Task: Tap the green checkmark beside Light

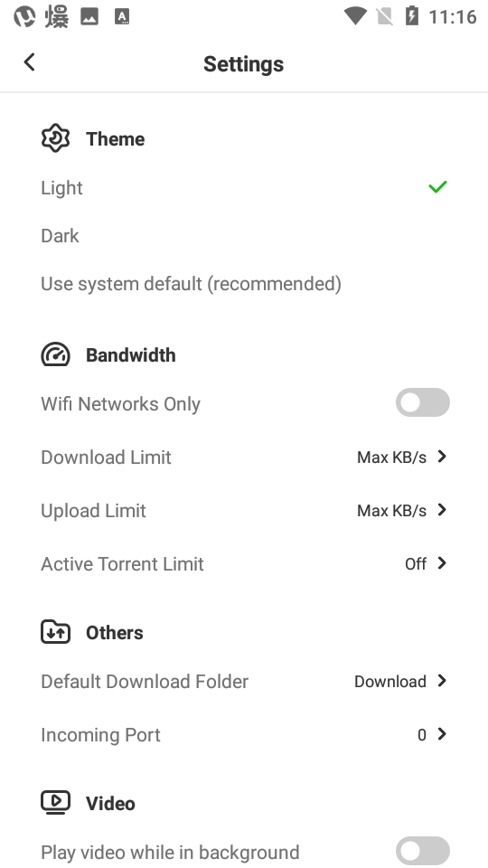Action: click(x=437, y=187)
